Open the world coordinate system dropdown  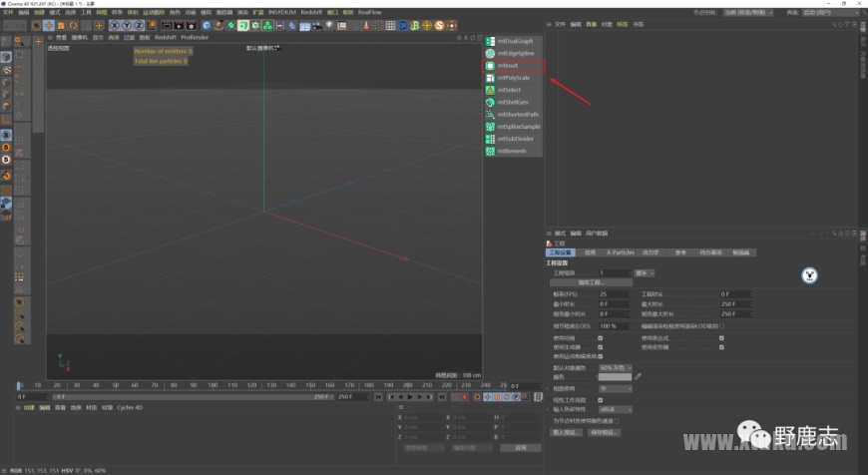point(423,447)
